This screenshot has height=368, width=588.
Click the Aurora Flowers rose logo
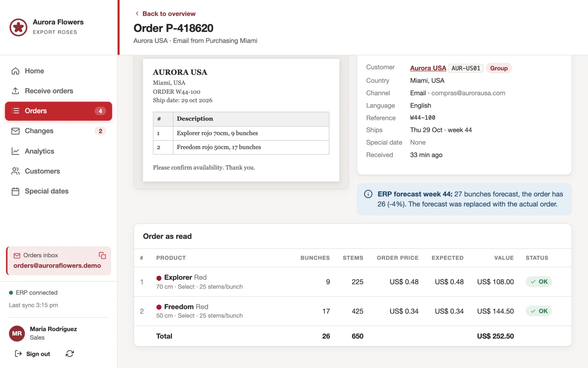18,27
